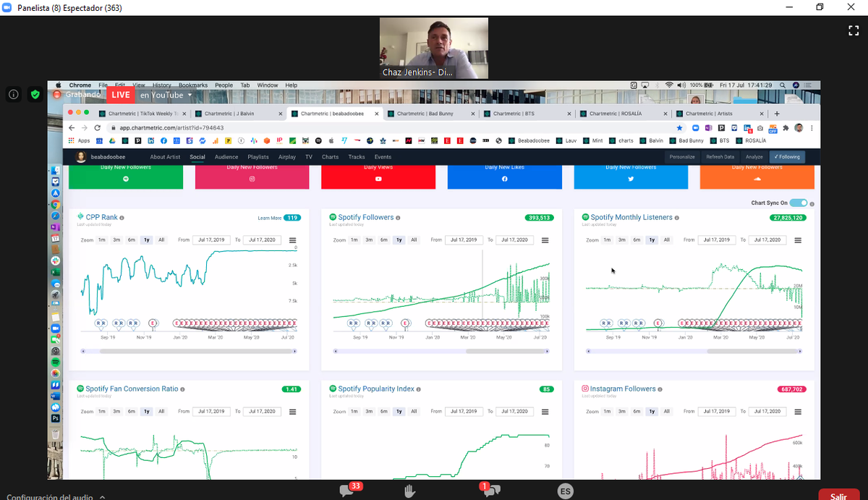Image resolution: width=868 pixels, height=500 pixels.
Task: Open new Chrome tab with plus button
Action: pyautogui.click(x=777, y=114)
